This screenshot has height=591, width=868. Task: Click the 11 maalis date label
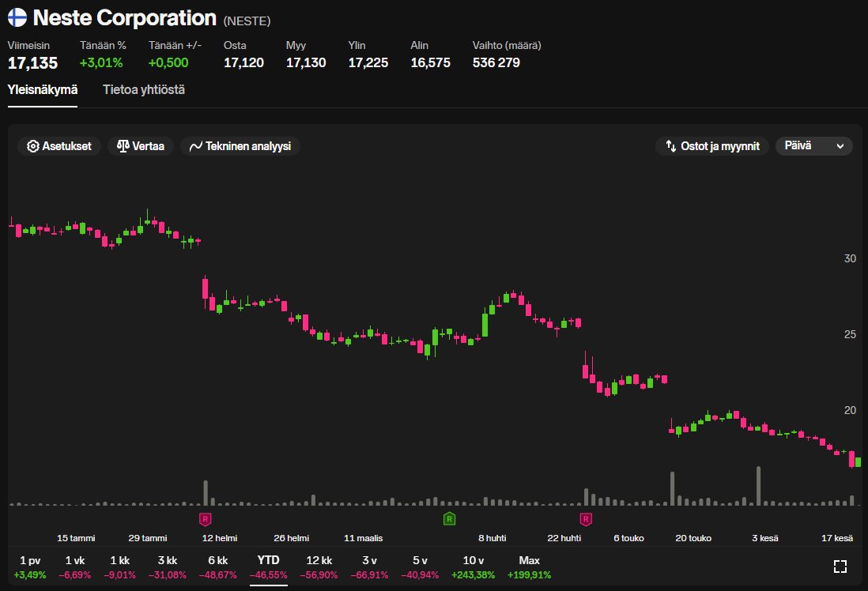click(x=363, y=538)
